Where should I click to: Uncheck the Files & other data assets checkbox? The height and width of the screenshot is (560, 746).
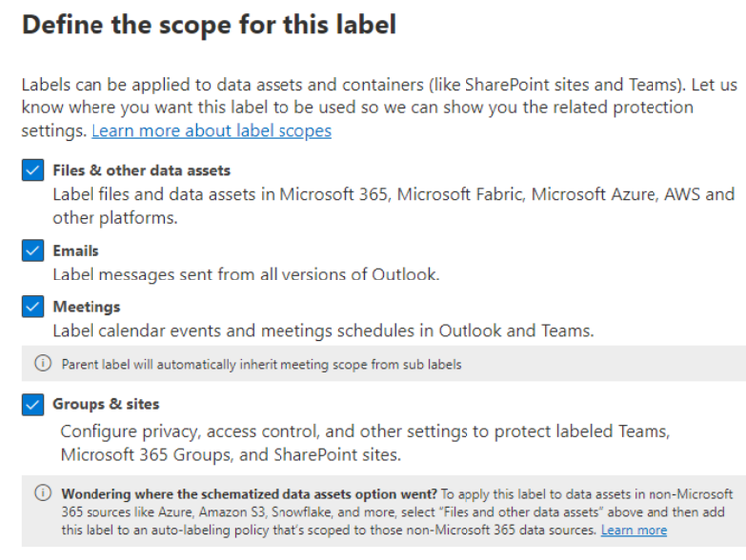pos(33,171)
